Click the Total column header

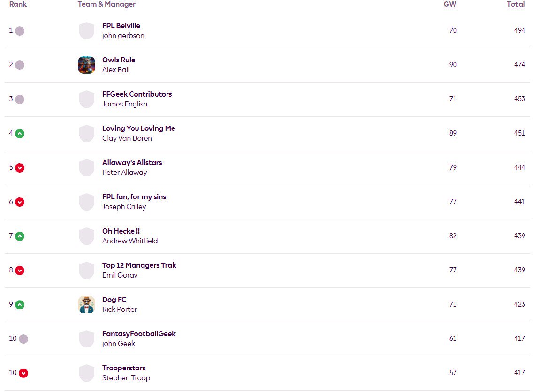tap(515, 4)
